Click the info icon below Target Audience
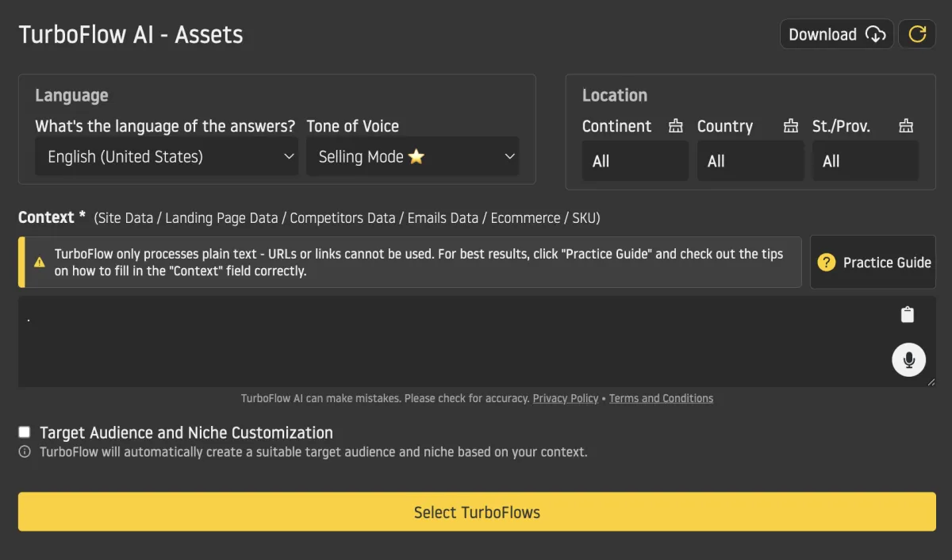Image resolution: width=952 pixels, height=560 pixels. 25,452
